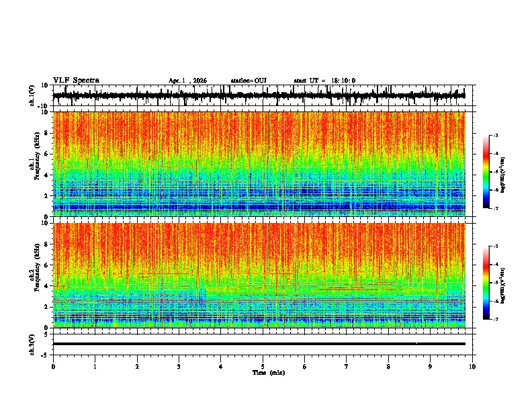
Task: Click the ch.3 flat black trace
Action: 259,344
